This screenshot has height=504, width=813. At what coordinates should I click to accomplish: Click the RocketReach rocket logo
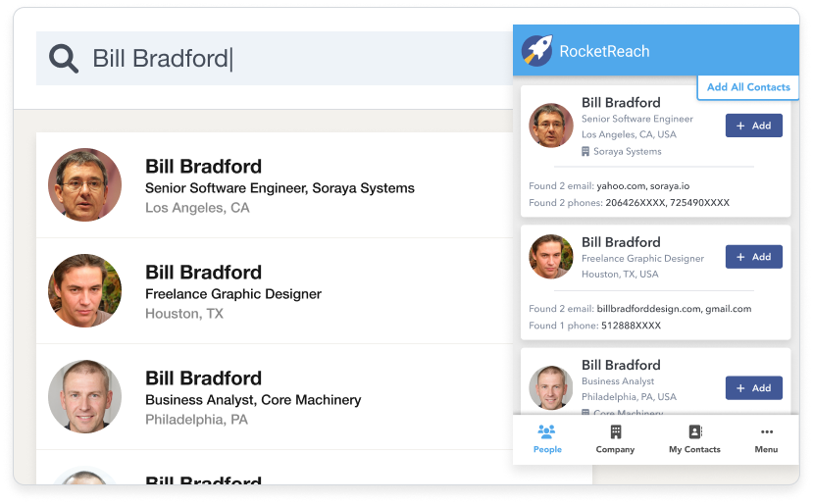tap(537, 50)
